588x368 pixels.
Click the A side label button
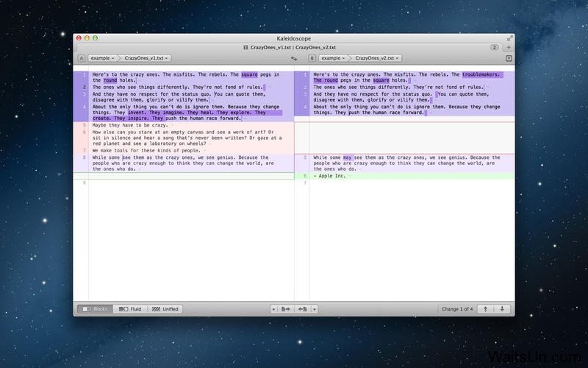81,57
